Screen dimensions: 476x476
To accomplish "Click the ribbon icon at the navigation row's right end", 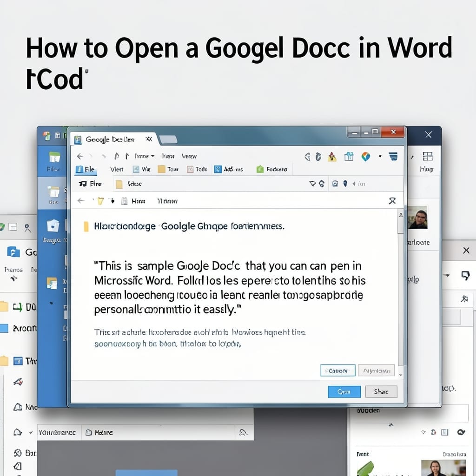I will point(392,201).
